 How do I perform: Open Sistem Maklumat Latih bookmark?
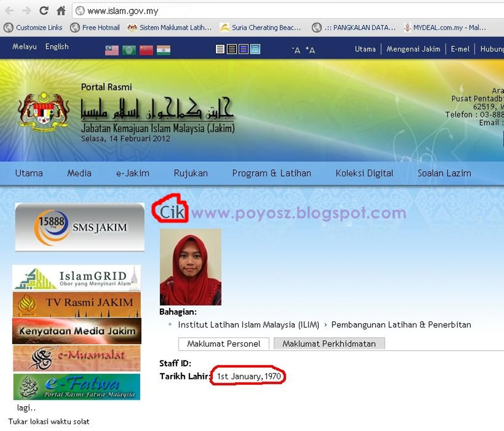(170, 28)
